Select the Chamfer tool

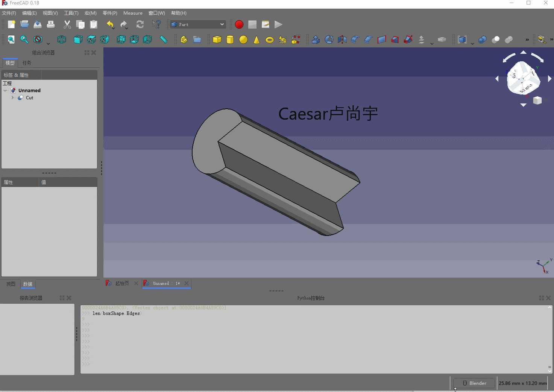(x=369, y=40)
